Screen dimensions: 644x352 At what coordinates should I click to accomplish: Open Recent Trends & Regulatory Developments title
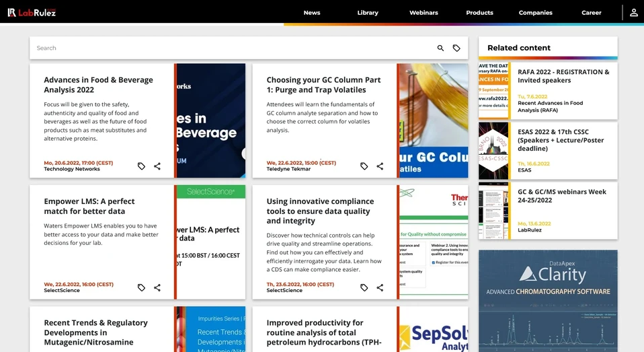pos(95,332)
